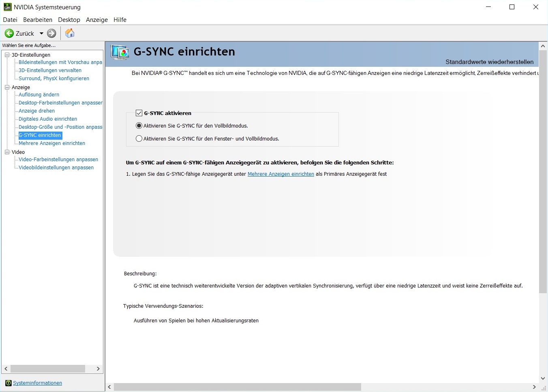This screenshot has height=392, width=548.
Task: Open the Datei menu
Action: (10, 19)
